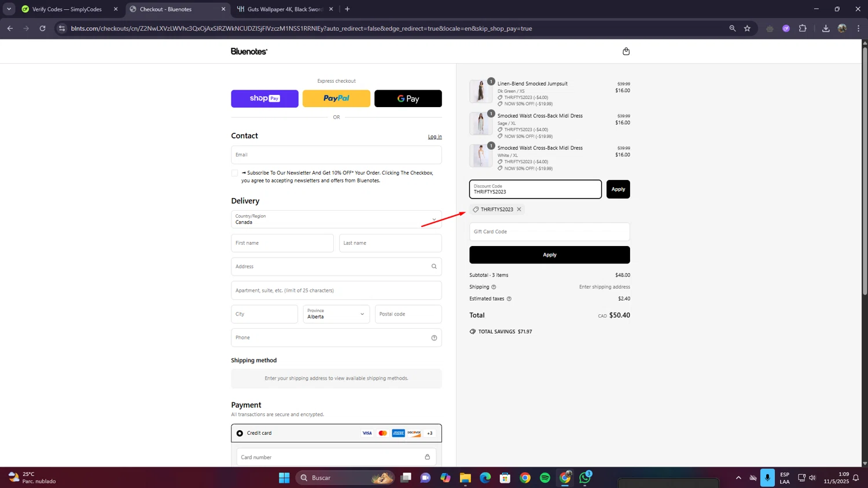This screenshot has height=488, width=868.
Task: Go back to the previous page
Action: 10,28
